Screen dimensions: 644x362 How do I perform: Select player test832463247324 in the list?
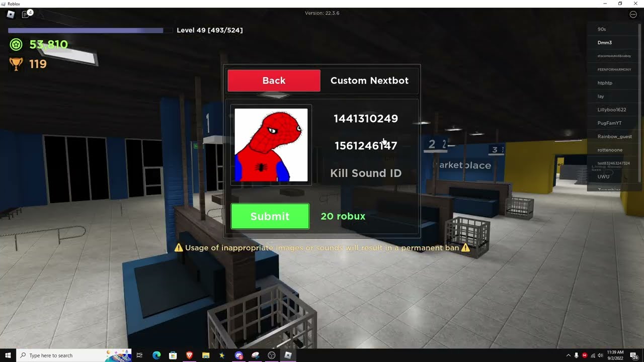(613, 163)
